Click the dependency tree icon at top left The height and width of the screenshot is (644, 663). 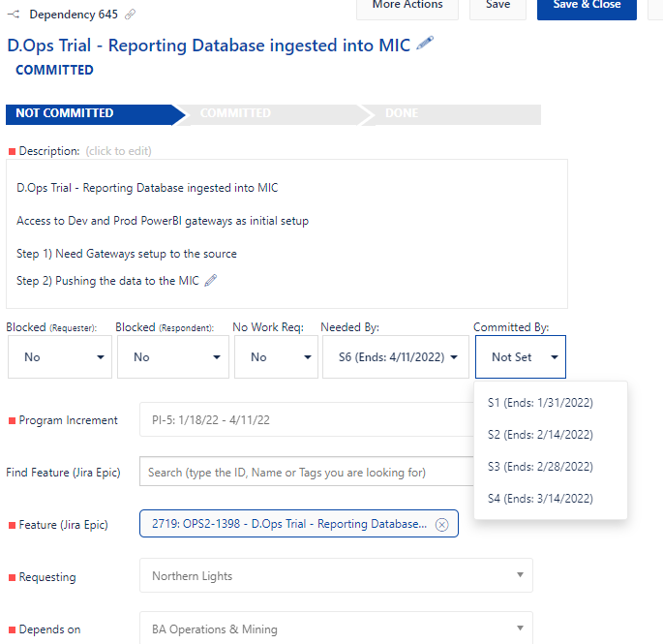pyautogui.click(x=14, y=15)
